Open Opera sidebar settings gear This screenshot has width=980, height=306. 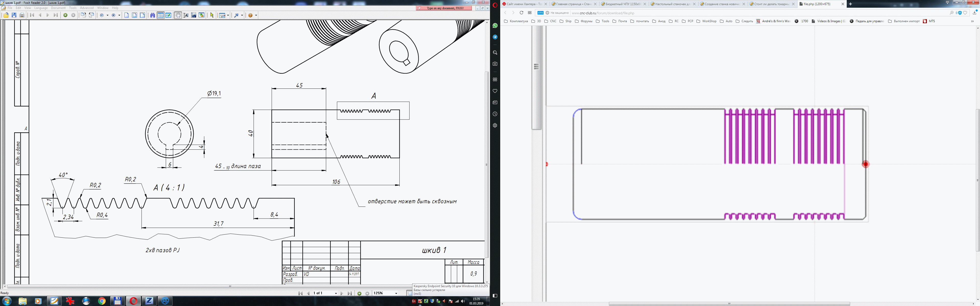[x=495, y=125]
